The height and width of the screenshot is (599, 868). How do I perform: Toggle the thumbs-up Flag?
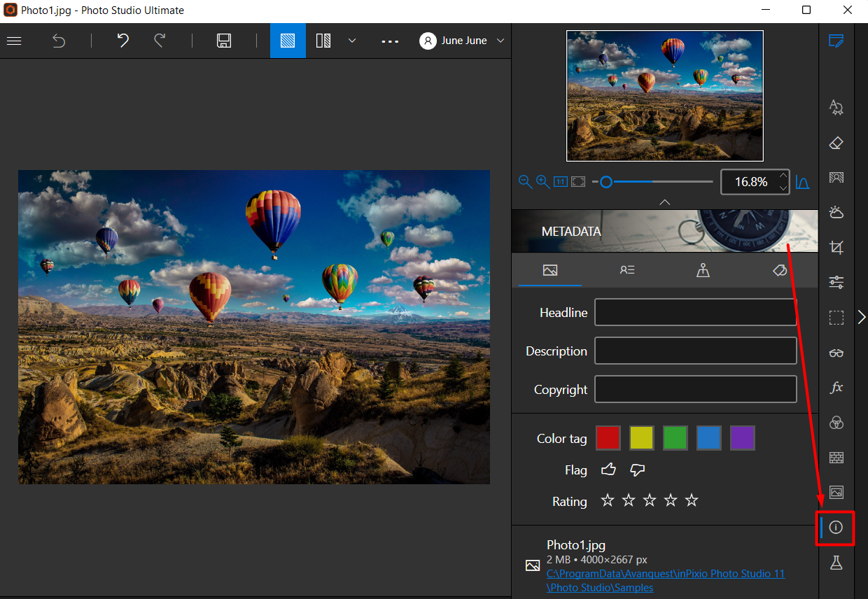click(x=608, y=470)
